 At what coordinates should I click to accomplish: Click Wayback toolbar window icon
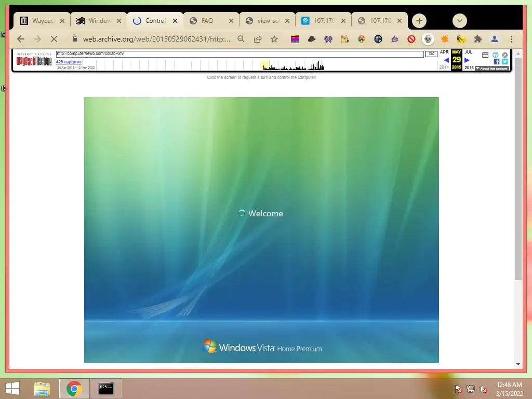pos(485,55)
